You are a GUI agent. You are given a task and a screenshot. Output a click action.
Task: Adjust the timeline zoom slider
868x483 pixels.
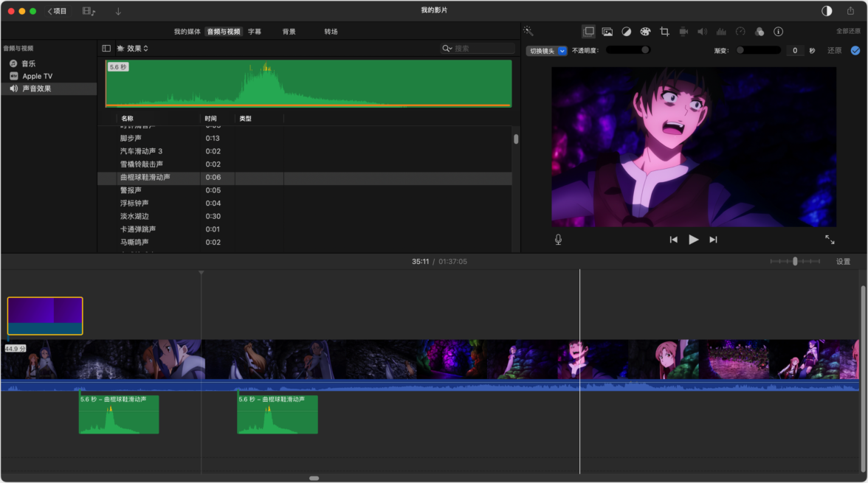point(795,261)
